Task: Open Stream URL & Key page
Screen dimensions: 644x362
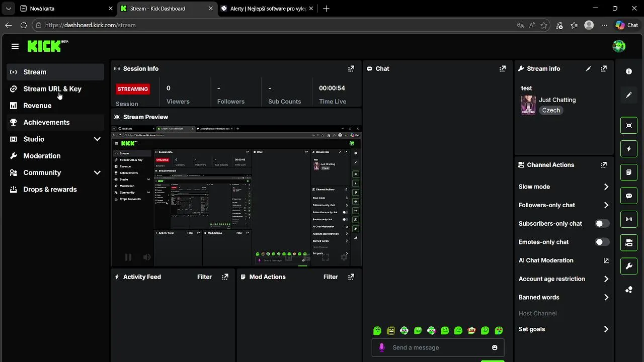Action: click(55, 89)
